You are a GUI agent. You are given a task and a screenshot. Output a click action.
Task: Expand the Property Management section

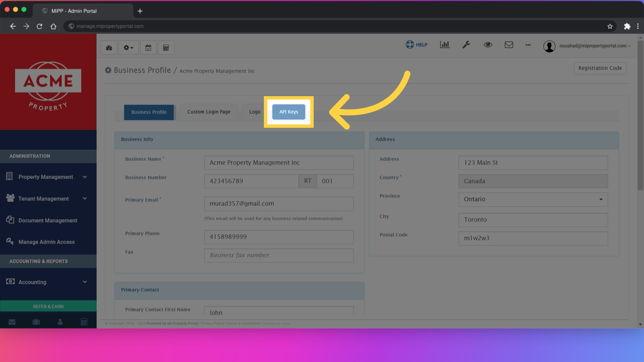pyautogui.click(x=46, y=177)
